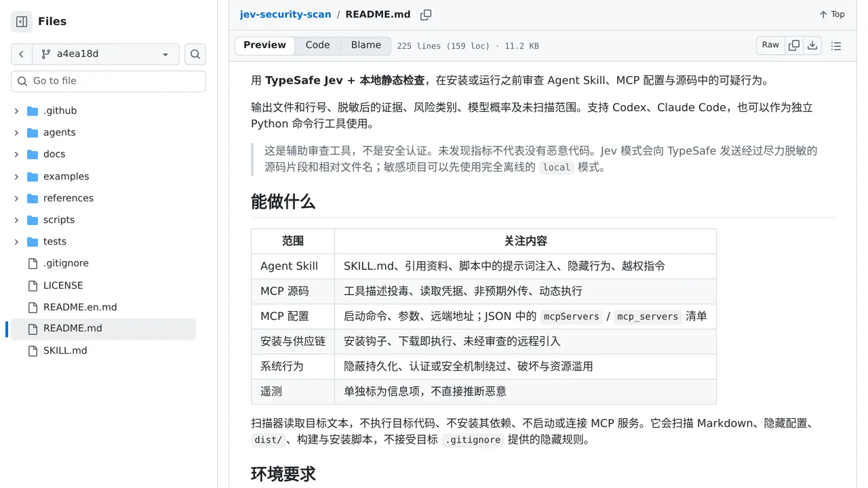
Task: Open the .gitignore file
Action: pos(66,263)
